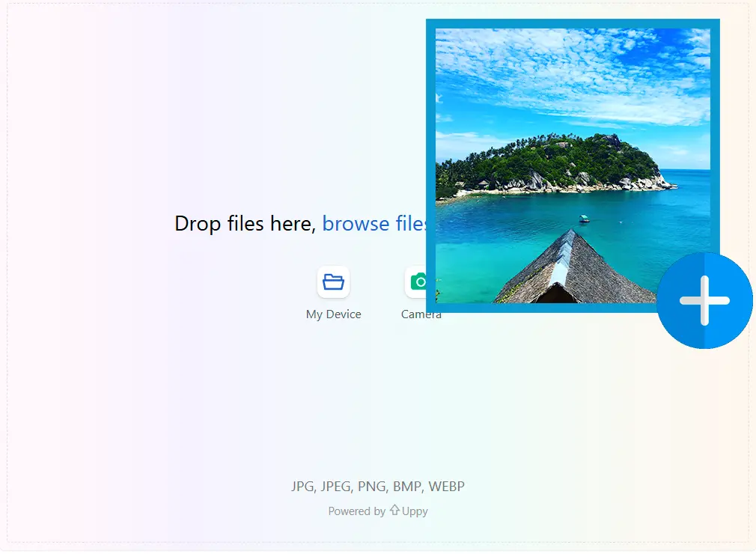Tap the circular plus icon to add more files
This screenshot has width=756, height=554.
pos(704,300)
